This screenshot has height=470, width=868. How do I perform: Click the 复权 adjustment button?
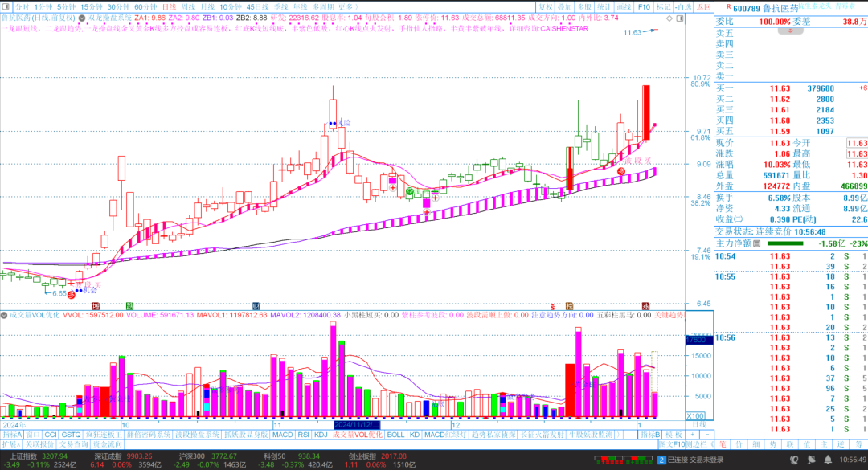tap(546, 7)
